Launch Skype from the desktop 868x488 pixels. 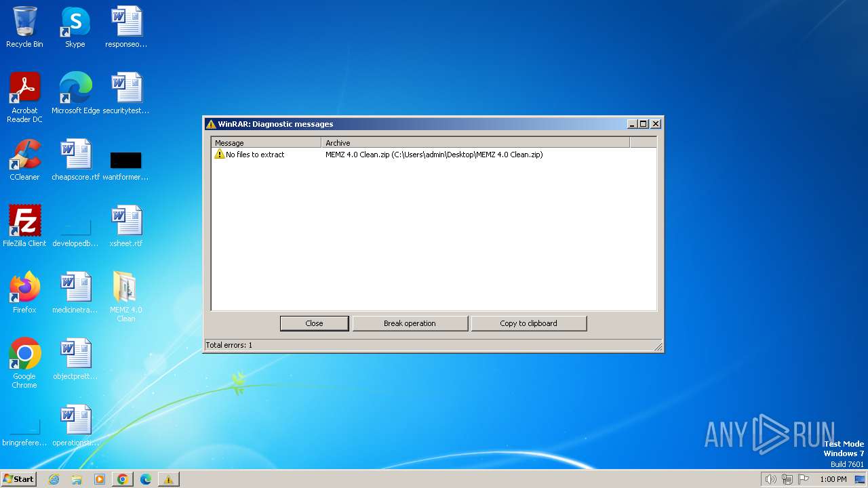(75, 27)
